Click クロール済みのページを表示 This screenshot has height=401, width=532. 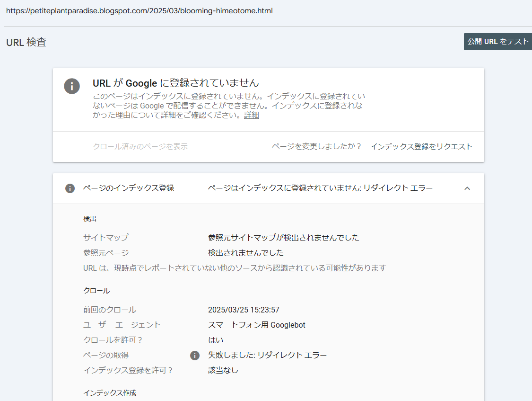click(140, 146)
